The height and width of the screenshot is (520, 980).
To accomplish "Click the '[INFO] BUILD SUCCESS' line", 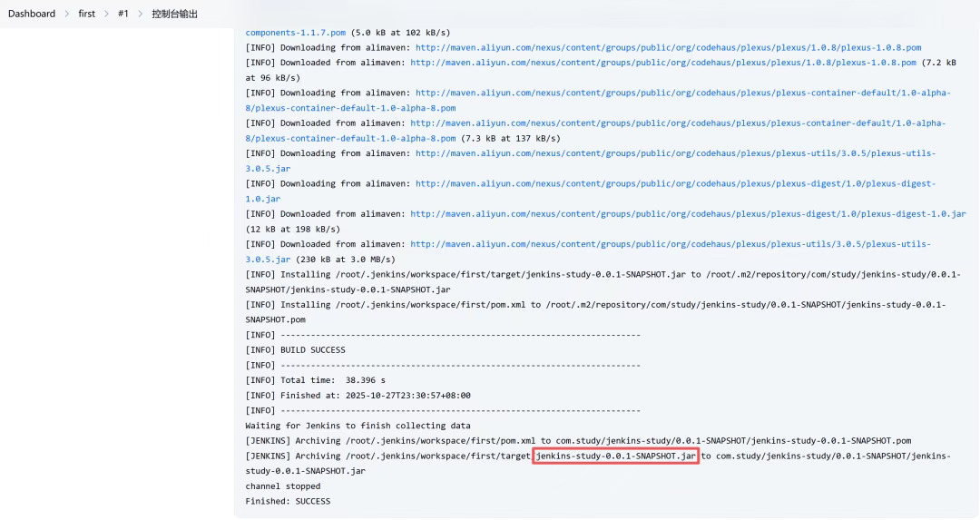I will [x=295, y=350].
